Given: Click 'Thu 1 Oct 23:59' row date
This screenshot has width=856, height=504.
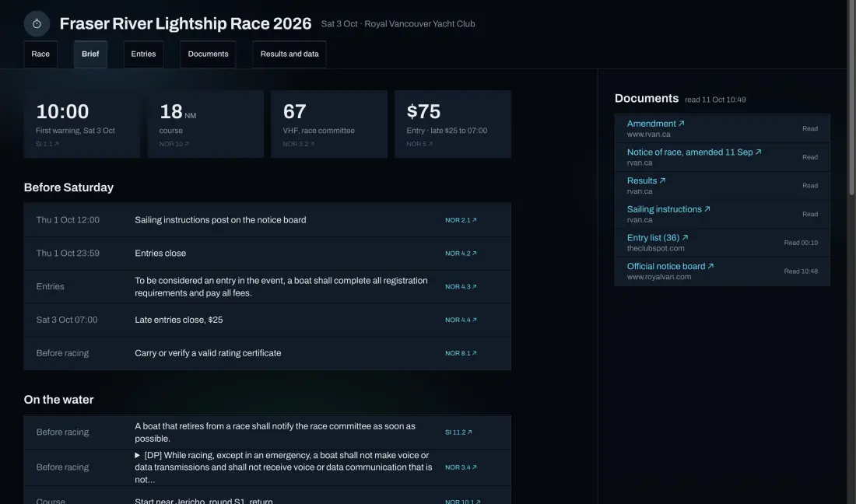Looking at the screenshot, I should pyautogui.click(x=68, y=254).
